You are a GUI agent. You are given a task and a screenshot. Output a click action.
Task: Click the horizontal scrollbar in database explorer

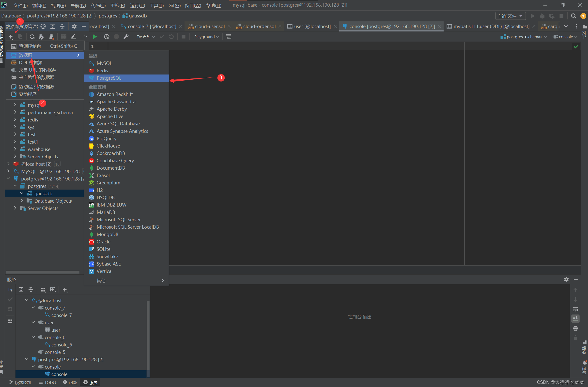click(43, 272)
